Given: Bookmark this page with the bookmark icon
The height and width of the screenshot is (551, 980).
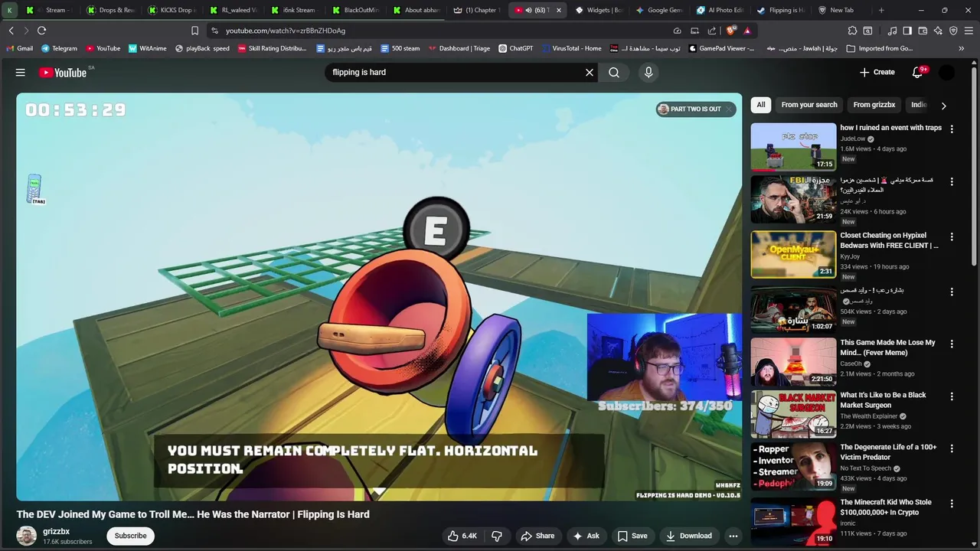Looking at the screenshot, I should (194, 31).
